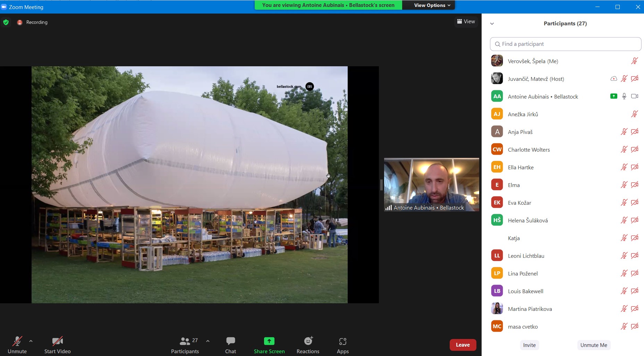Click Anja Pivaš's camera-off icon
This screenshot has width=644, height=356.
(x=635, y=132)
